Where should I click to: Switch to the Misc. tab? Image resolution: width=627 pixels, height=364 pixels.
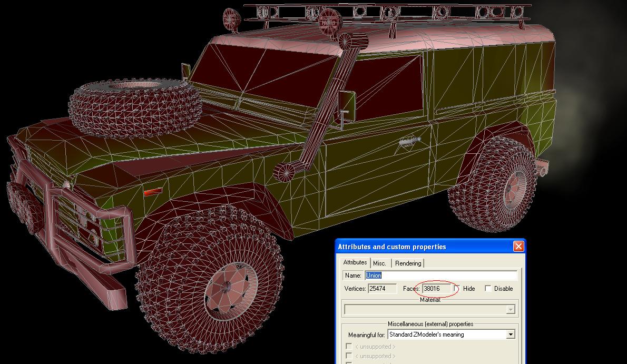(379, 263)
